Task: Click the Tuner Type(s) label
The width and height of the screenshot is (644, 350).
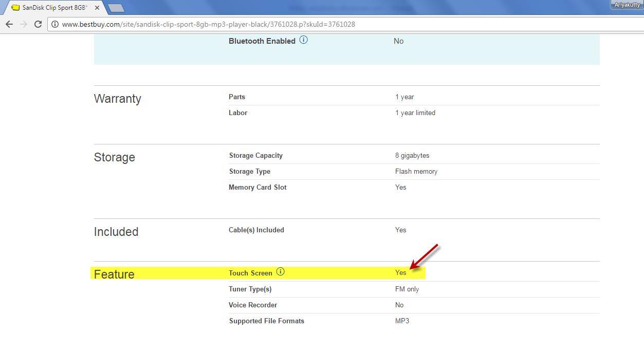Action: [x=250, y=289]
